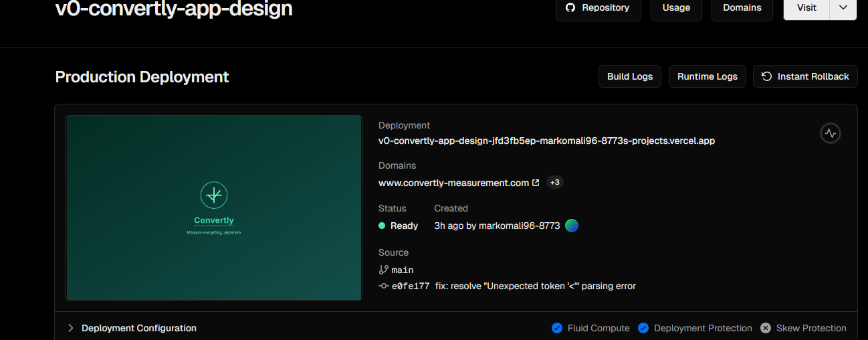
Task: Open www.convertly-measurement.com domain link
Action: [x=453, y=182]
